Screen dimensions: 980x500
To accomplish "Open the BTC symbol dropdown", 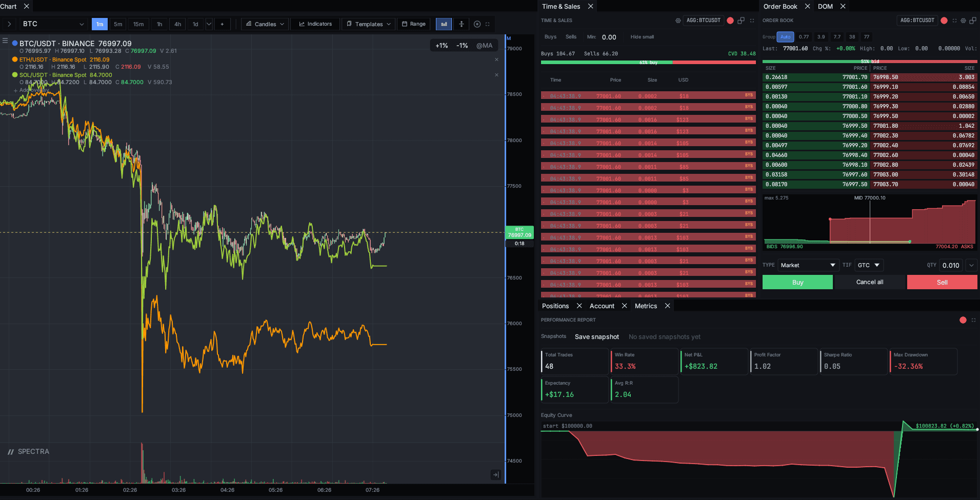I will pyautogui.click(x=53, y=24).
